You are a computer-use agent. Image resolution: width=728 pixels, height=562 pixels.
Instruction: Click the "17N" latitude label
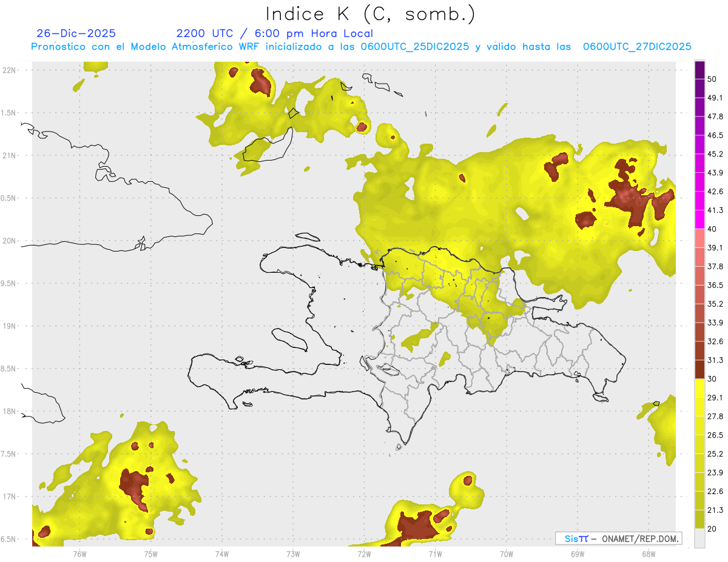click(9, 497)
